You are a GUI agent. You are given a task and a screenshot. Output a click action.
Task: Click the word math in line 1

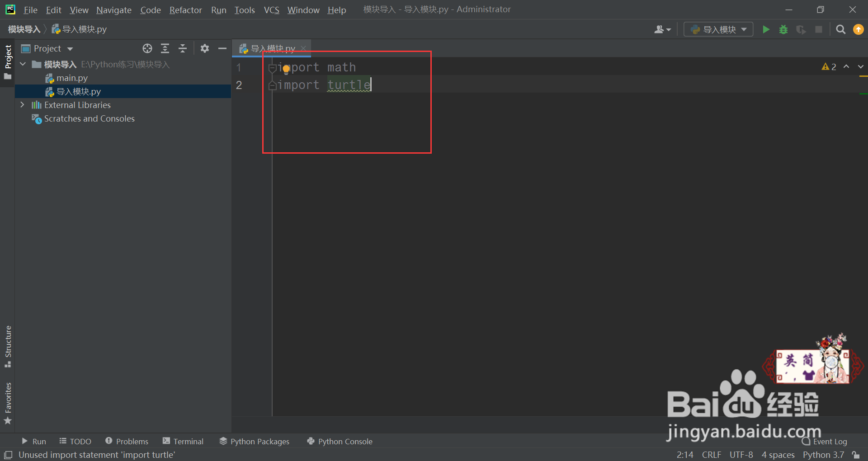click(341, 67)
